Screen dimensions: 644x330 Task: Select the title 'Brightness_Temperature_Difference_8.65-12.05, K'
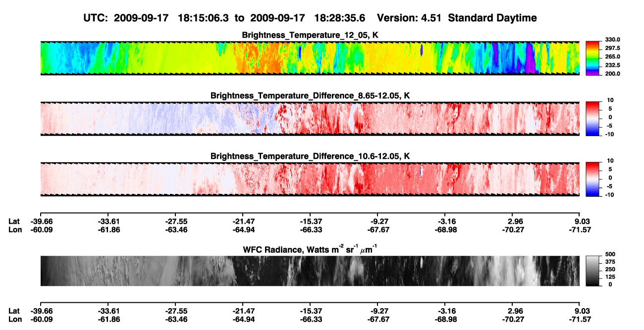click(310, 95)
